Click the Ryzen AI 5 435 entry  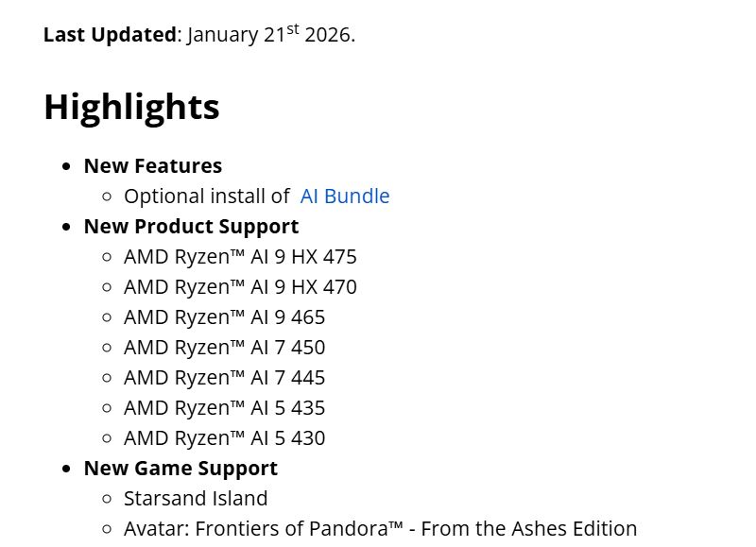[x=224, y=408]
